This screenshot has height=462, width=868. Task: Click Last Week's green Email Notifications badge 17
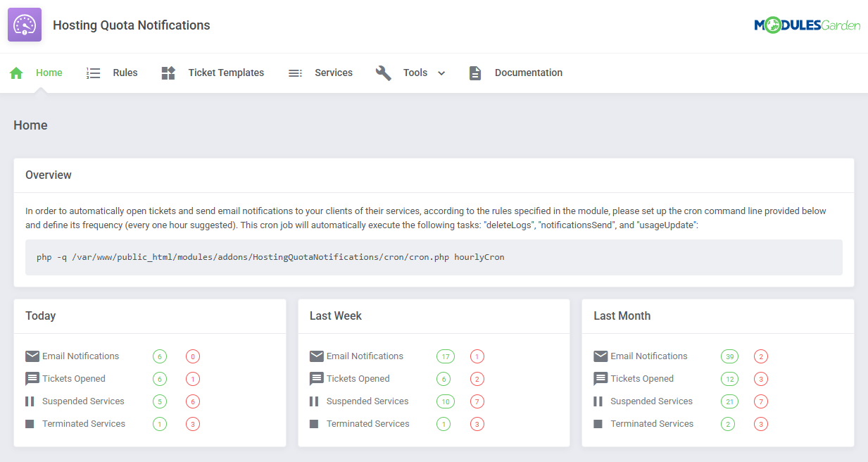[445, 356]
